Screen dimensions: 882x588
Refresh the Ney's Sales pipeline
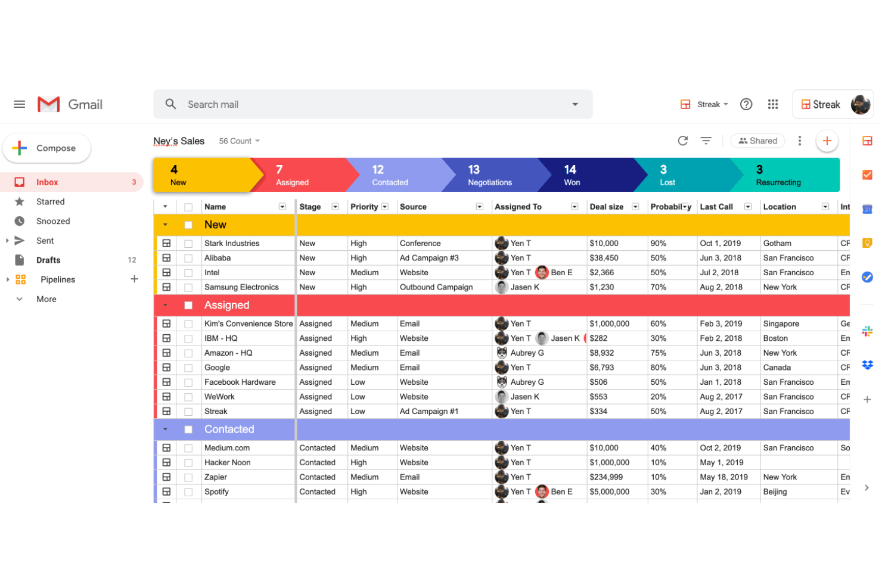click(682, 141)
